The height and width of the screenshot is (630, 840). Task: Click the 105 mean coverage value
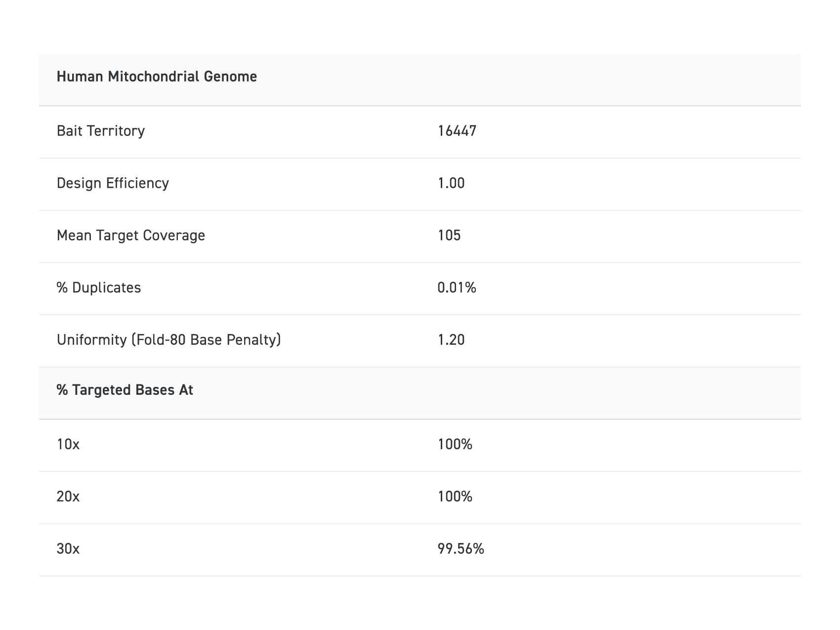[449, 235]
